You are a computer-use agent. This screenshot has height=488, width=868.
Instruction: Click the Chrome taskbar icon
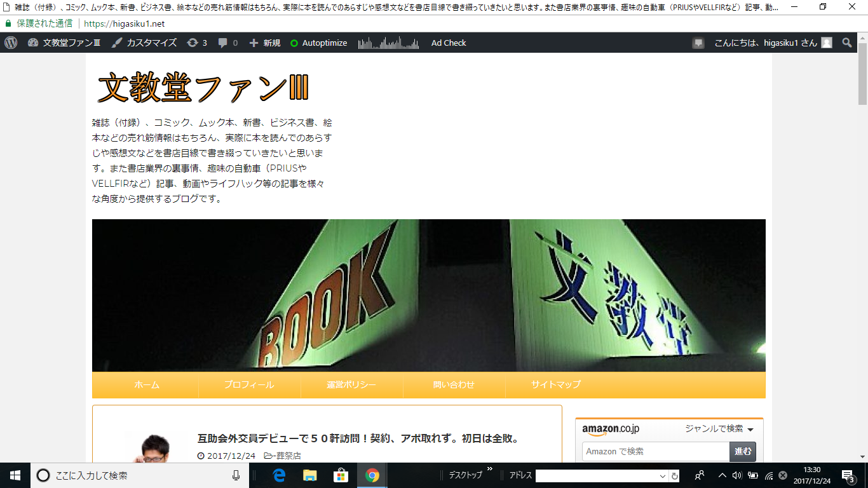tap(372, 475)
